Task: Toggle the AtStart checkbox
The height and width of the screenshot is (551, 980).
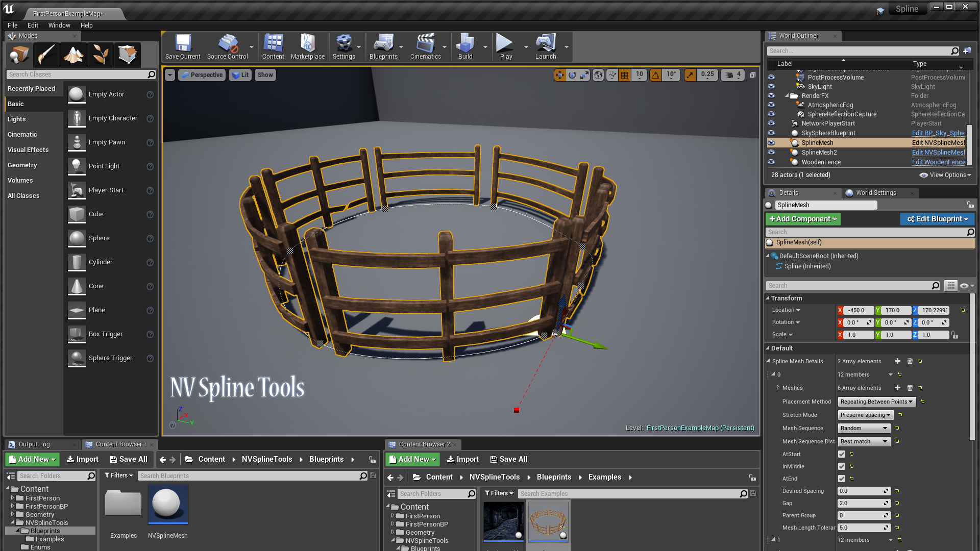Action: coord(842,454)
